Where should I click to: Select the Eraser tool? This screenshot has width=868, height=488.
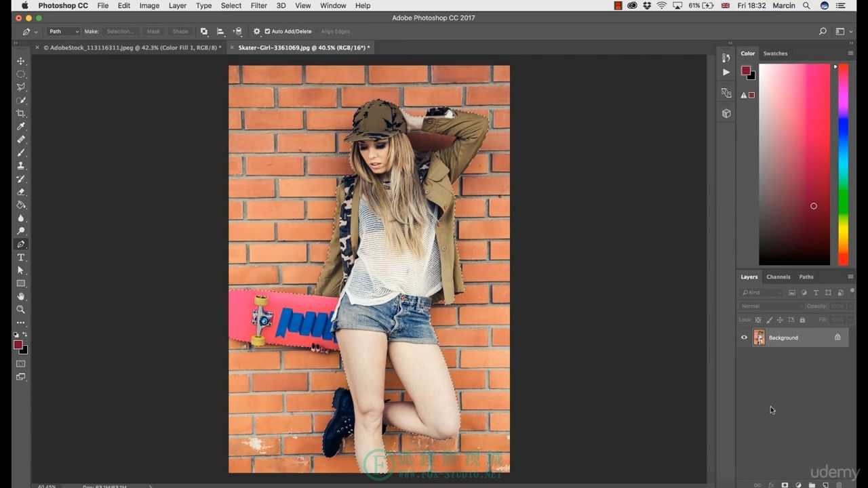pos(21,192)
